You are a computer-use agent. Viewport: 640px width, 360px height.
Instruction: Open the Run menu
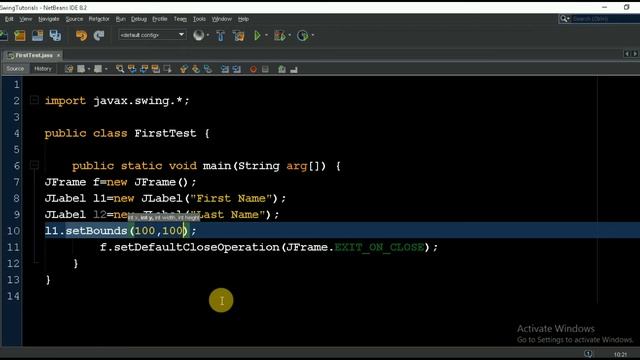click(x=120, y=19)
